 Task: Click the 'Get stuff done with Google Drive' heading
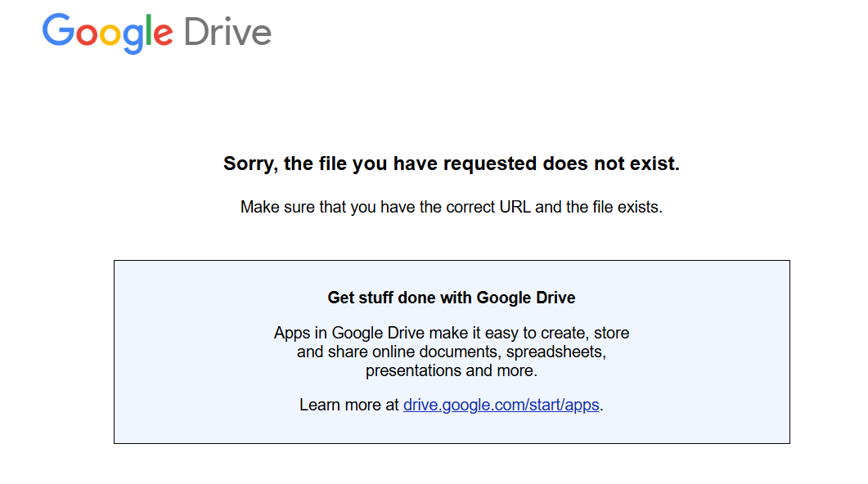tap(452, 298)
